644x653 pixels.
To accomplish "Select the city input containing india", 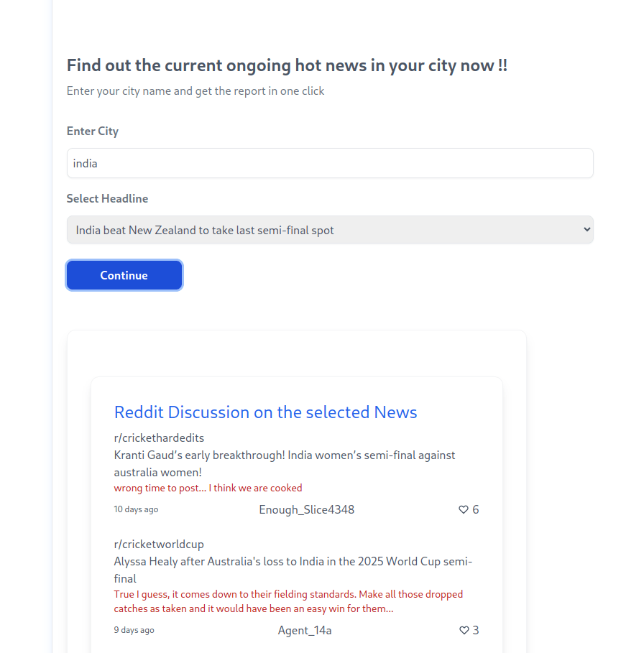I will (x=330, y=163).
